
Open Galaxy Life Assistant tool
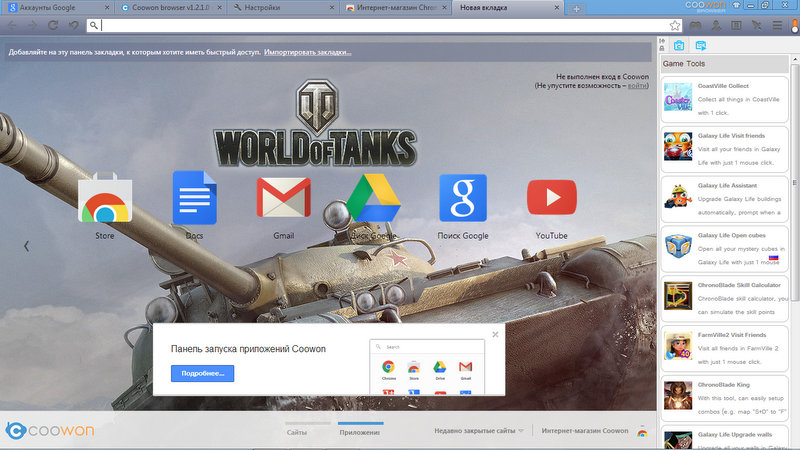pos(724,199)
